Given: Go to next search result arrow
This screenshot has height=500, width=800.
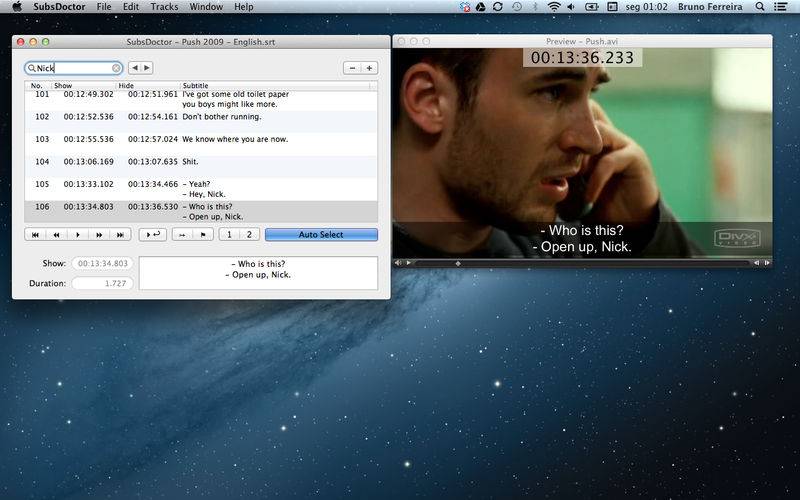Looking at the screenshot, I should tap(147, 68).
